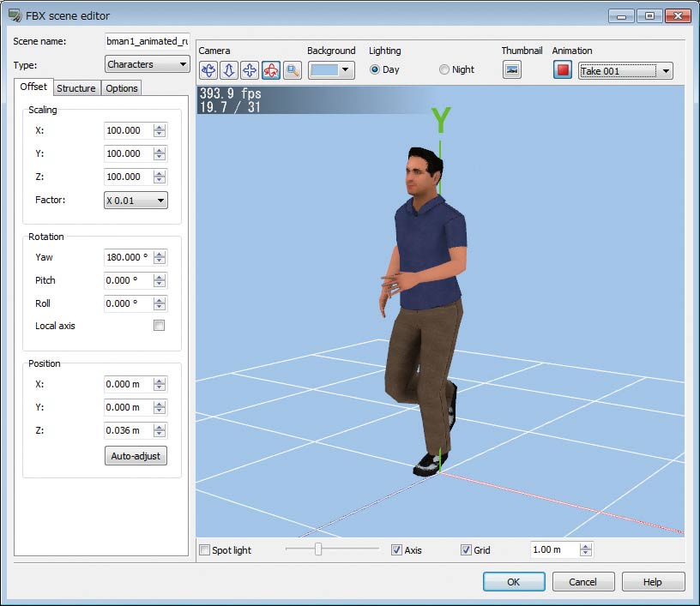
Task: Select the camera vertical move icon
Action: tap(229, 70)
